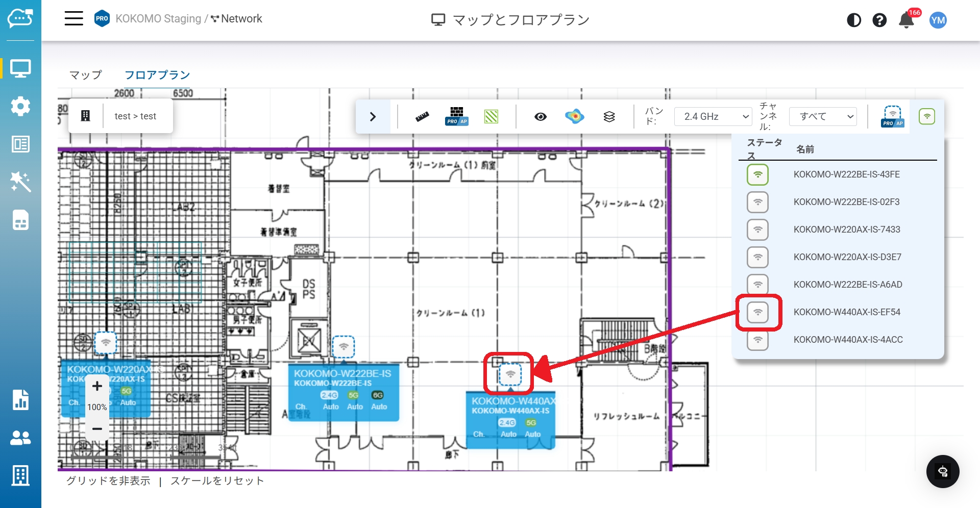
Task: Click the green hatched area icon
Action: tap(491, 117)
